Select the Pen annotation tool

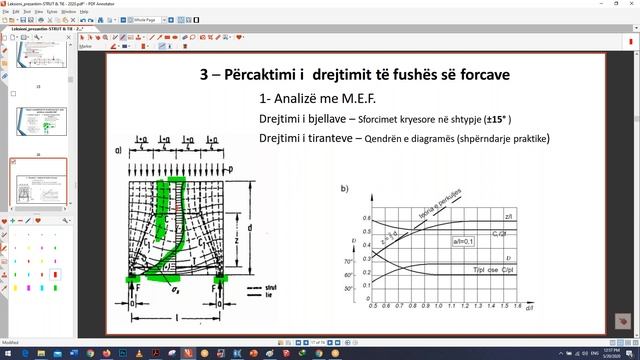[x=115, y=38]
